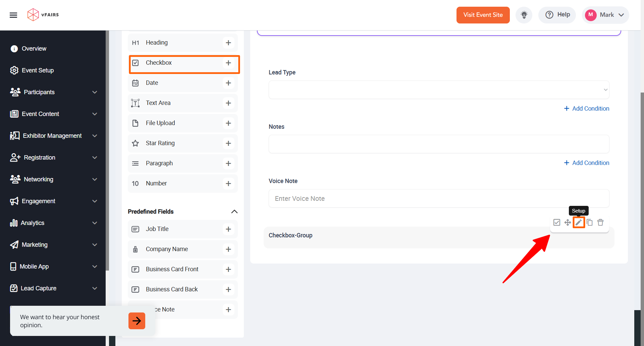Click the lightbulb ideas icon
The height and width of the screenshot is (346, 644).
tap(524, 15)
